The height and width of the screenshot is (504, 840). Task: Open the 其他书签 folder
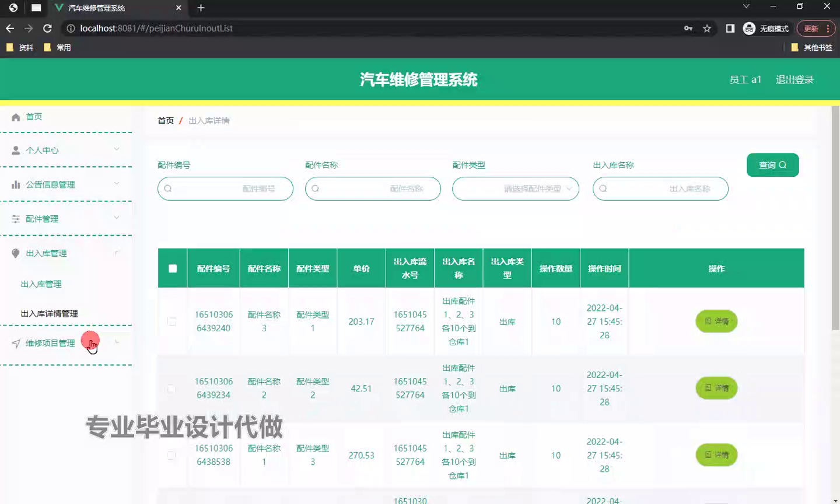coord(812,48)
